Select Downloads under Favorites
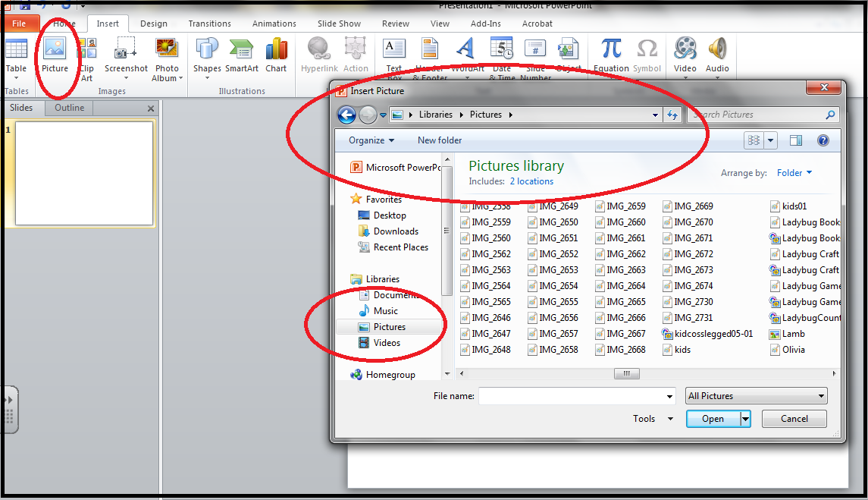This screenshot has width=868, height=500. pyautogui.click(x=388, y=231)
